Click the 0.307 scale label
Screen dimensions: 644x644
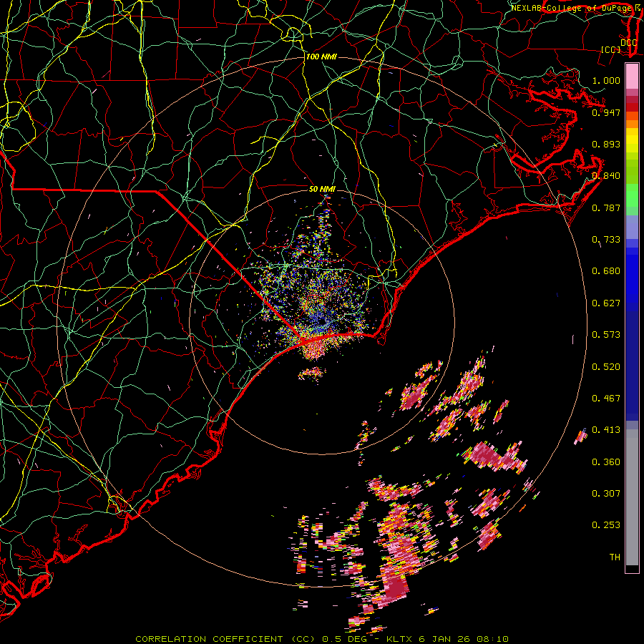606,494
